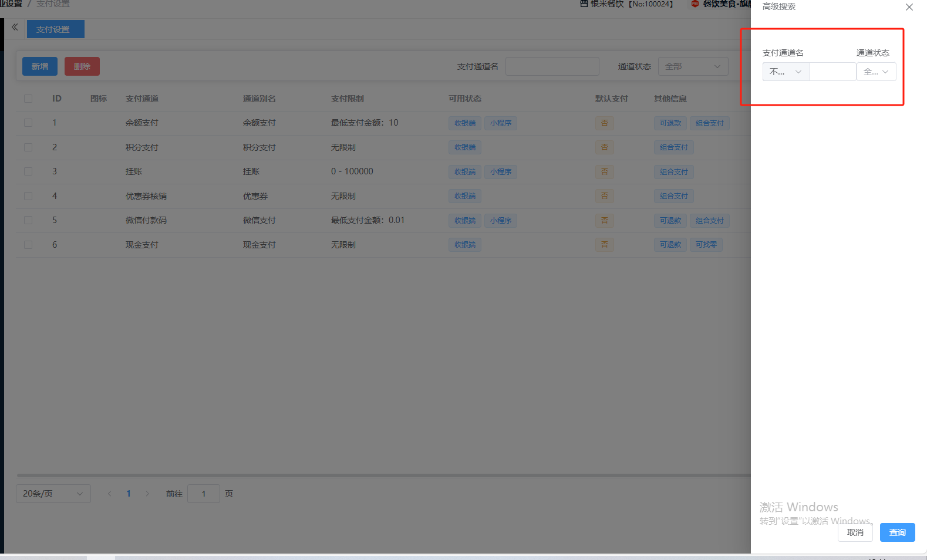Click the 查询 button
The height and width of the screenshot is (560, 927).
pos(897,532)
